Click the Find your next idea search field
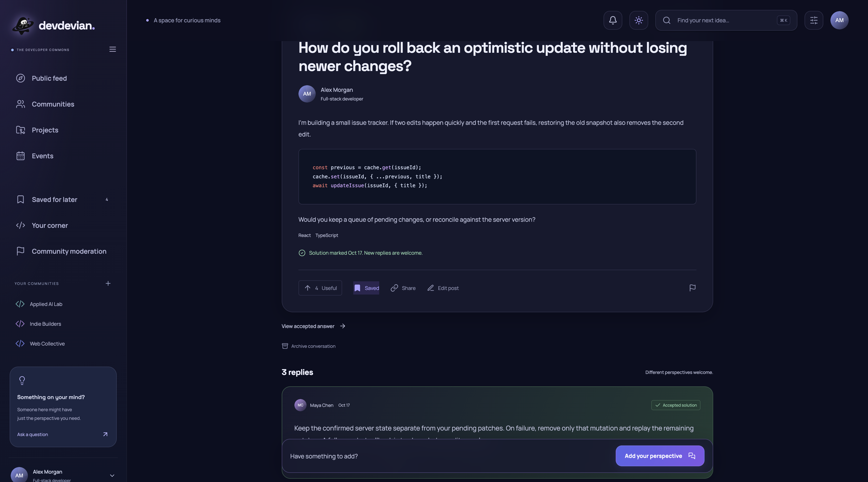 coord(726,20)
